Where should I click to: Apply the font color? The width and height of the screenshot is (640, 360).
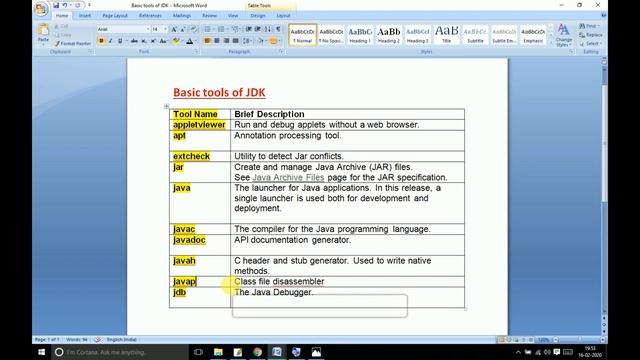(189, 41)
